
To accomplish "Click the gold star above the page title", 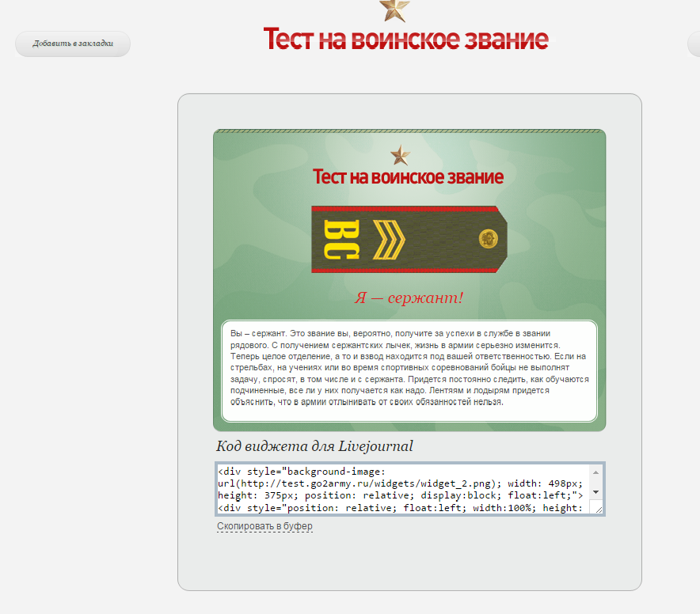I will point(394,9).
